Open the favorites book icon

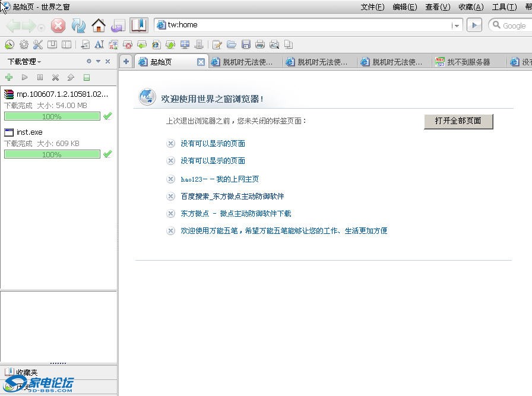click(138, 26)
